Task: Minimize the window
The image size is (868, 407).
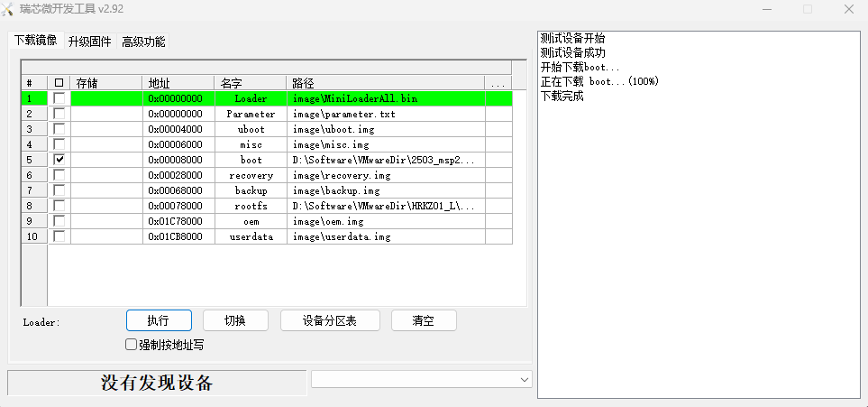Action: [x=767, y=9]
